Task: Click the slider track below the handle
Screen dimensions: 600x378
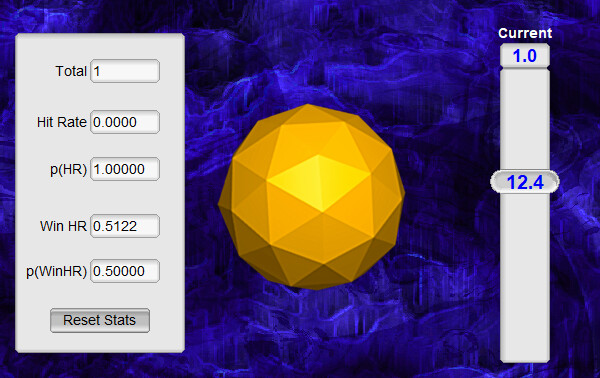Action: 525,277
